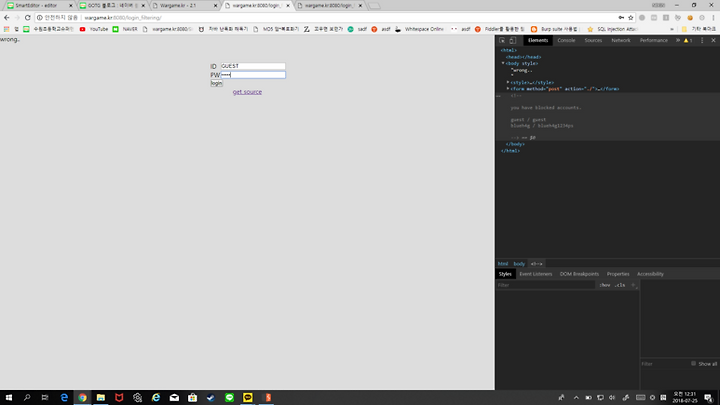This screenshot has height=405, width=720.
Task: Open the Whitespace Online bookmark
Action: (419, 29)
